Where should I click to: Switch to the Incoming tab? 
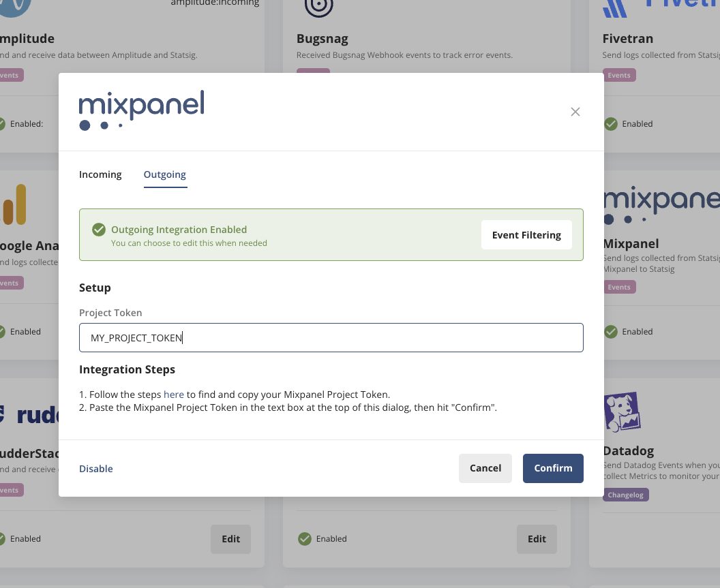click(100, 174)
